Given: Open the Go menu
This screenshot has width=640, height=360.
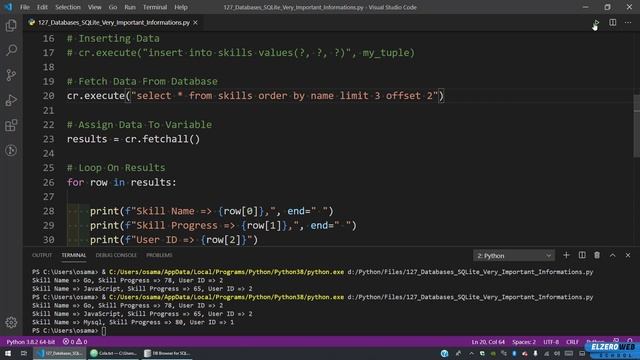Looking at the screenshot, I should (113, 7).
